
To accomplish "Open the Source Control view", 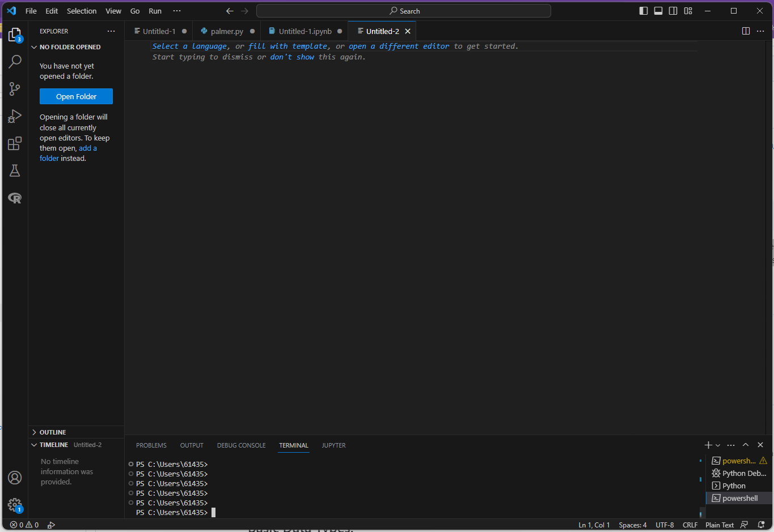I will click(x=14, y=88).
